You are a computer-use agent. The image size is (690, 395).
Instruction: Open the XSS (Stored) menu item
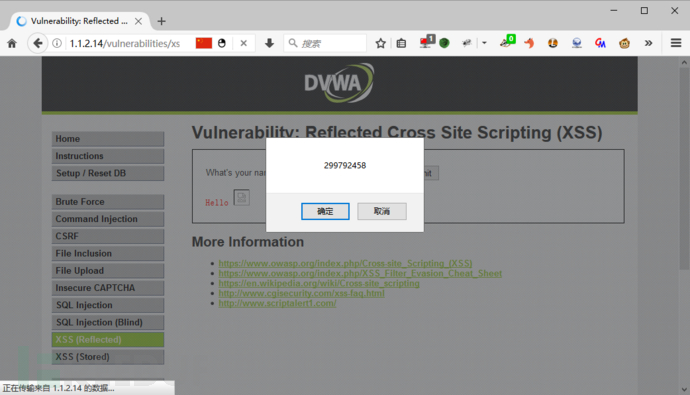click(x=108, y=357)
